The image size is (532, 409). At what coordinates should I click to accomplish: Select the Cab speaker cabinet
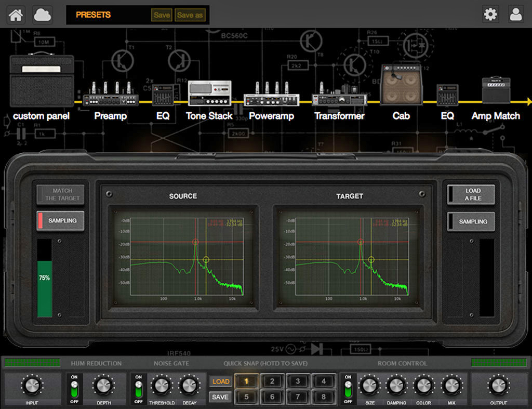[x=401, y=86]
